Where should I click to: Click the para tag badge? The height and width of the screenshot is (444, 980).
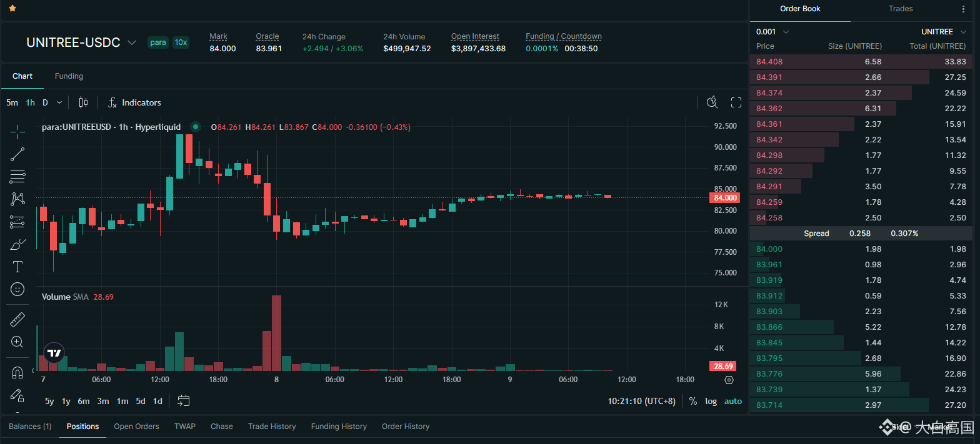[158, 42]
